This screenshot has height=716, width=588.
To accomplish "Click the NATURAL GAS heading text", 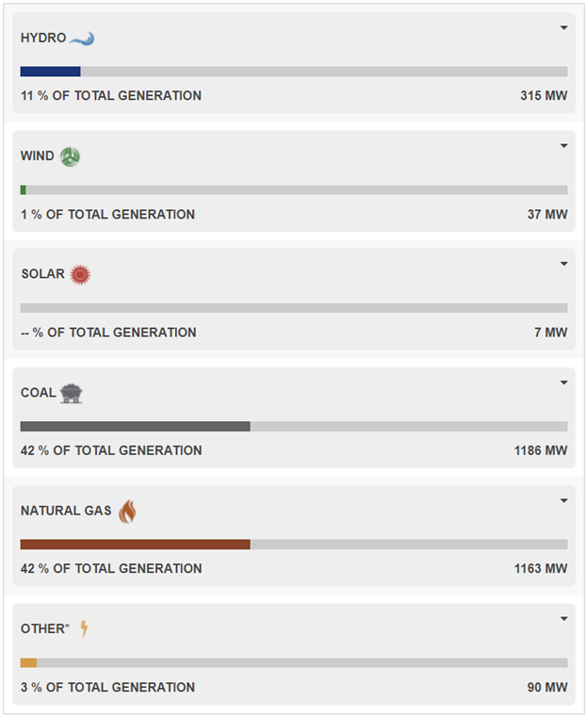I will pyautogui.click(x=66, y=511).
